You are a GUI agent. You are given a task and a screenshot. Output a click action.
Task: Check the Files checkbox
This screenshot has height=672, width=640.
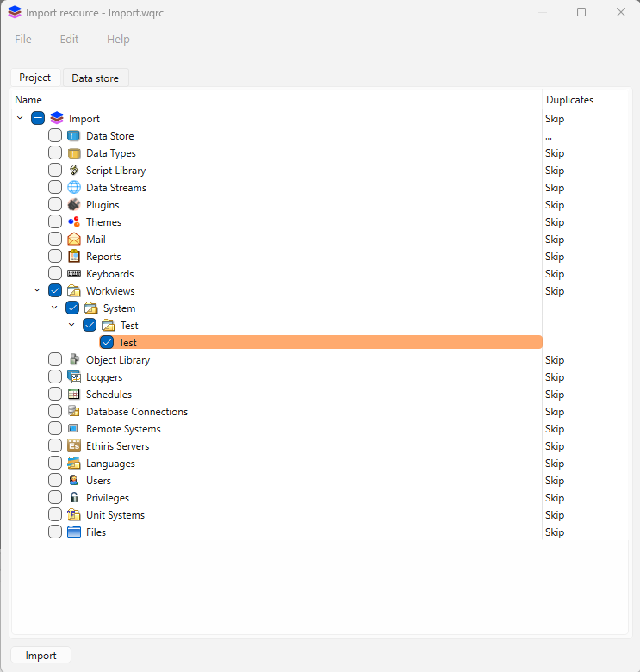[55, 532]
